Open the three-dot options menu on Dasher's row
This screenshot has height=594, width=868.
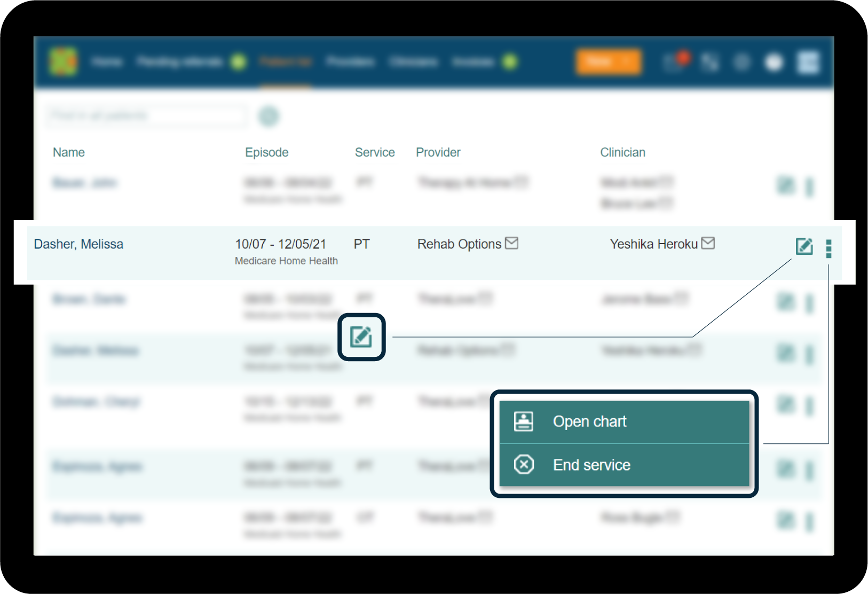tap(828, 249)
